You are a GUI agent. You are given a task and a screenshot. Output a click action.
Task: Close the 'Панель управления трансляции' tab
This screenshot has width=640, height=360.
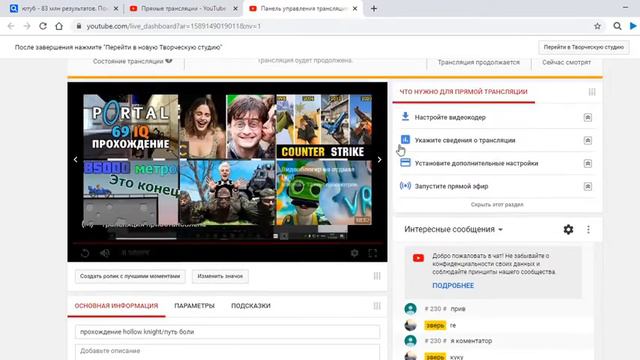pyautogui.click(x=355, y=8)
